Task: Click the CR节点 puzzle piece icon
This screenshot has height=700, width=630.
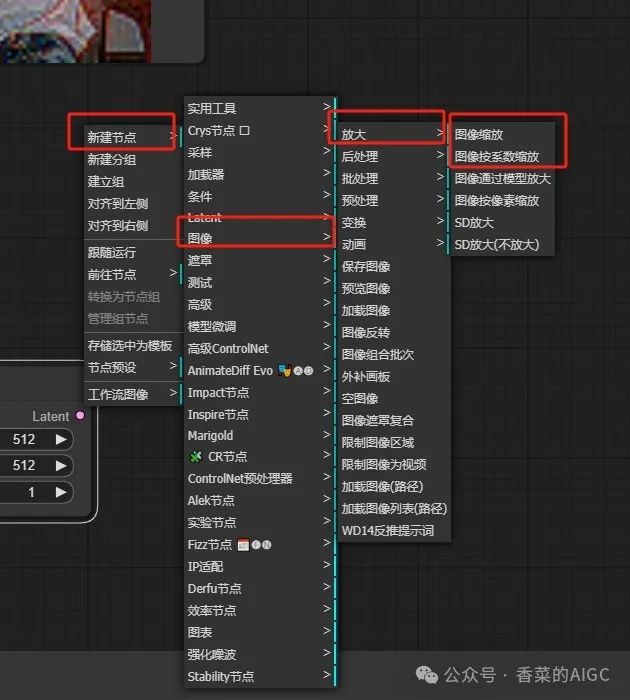Action: coord(196,456)
